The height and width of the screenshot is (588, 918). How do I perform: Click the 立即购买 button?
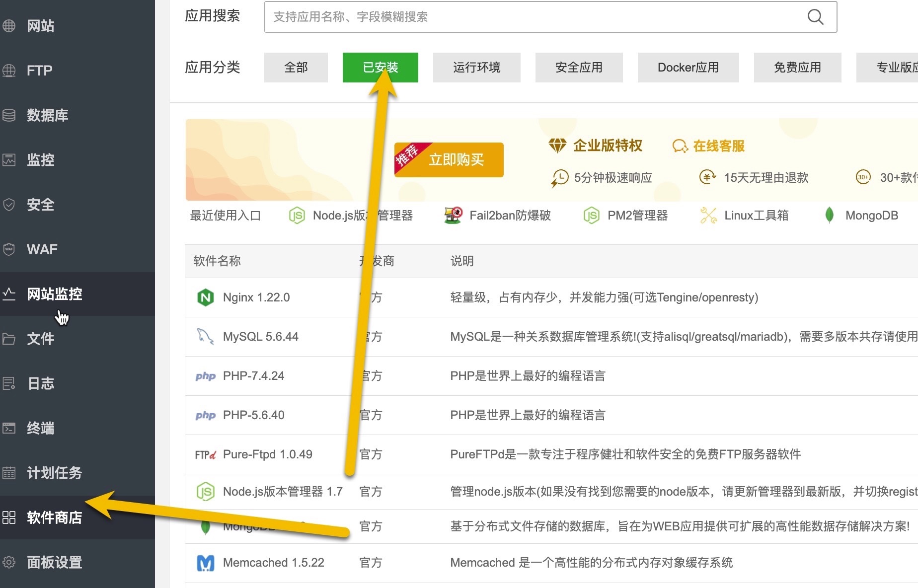pos(449,160)
